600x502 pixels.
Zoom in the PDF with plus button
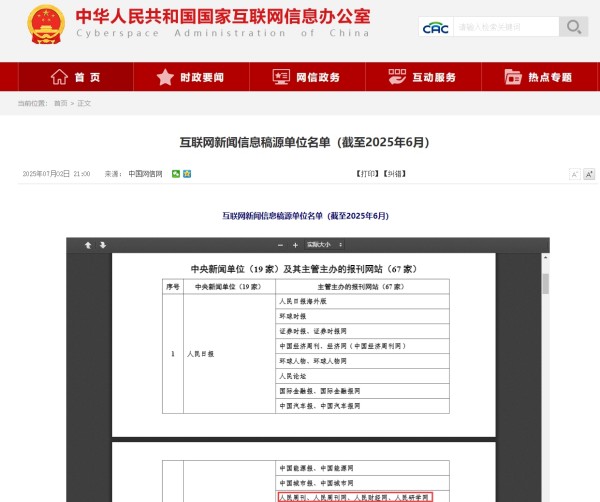tap(295, 245)
